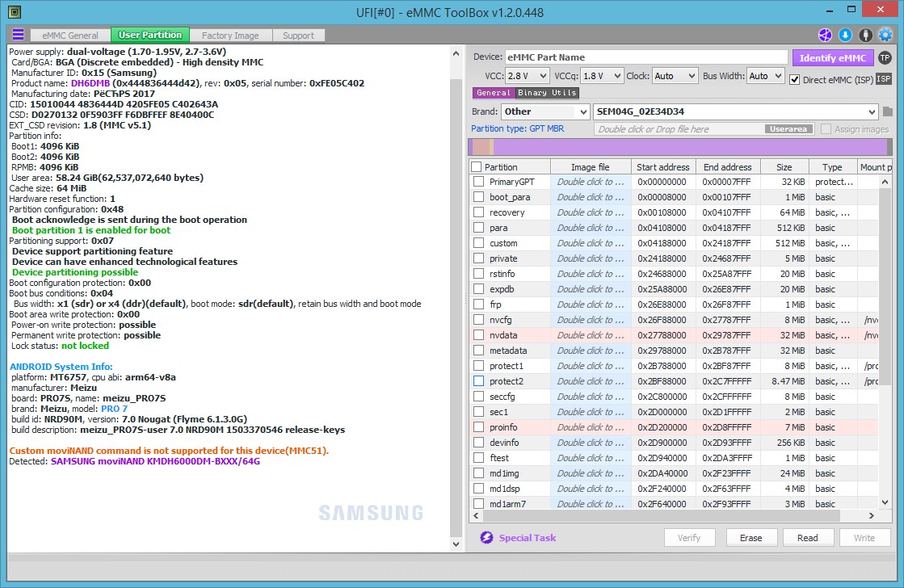Viewport: 904px width, 588px height.
Task: Click the eMMC Part Name input field
Action: (645, 57)
